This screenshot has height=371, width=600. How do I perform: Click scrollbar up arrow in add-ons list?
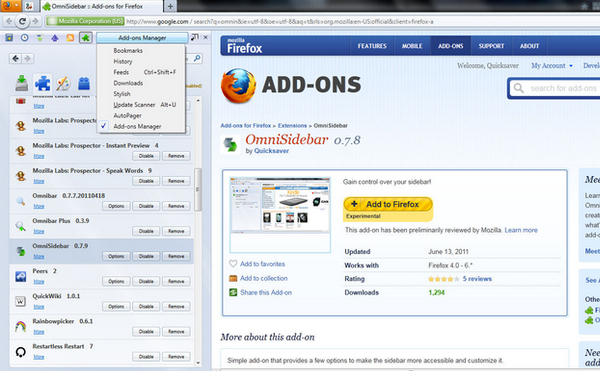click(x=198, y=101)
